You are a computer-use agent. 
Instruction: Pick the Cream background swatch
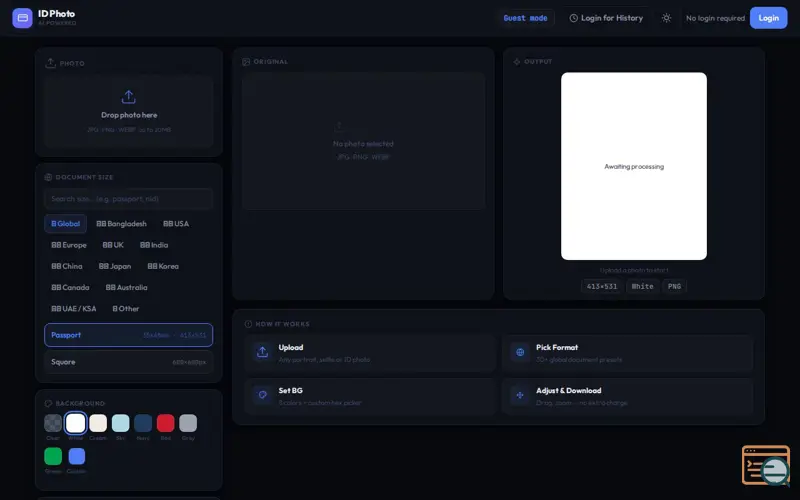point(98,423)
